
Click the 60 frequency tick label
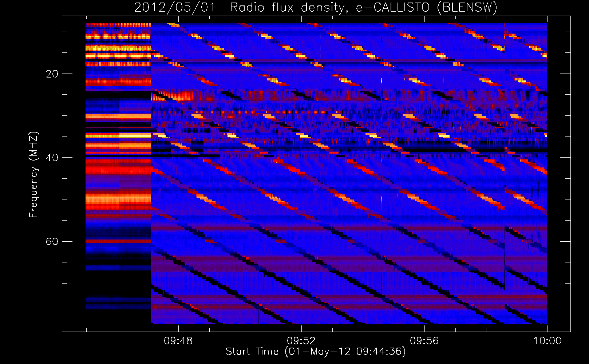coord(52,242)
